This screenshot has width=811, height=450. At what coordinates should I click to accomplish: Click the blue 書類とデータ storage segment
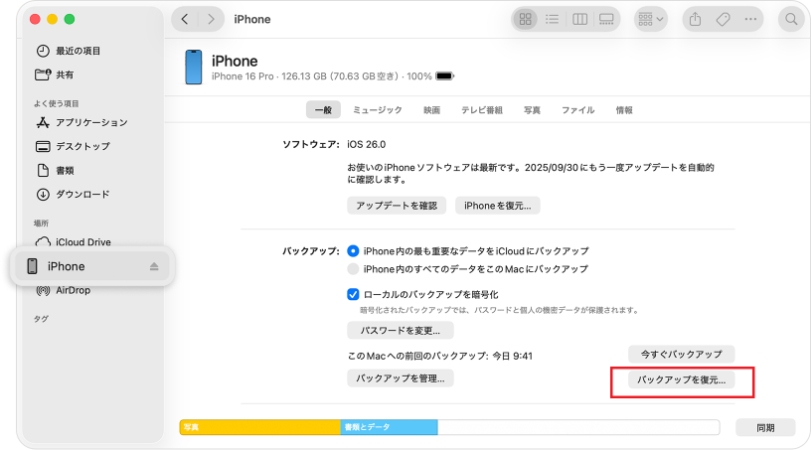point(389,427)
